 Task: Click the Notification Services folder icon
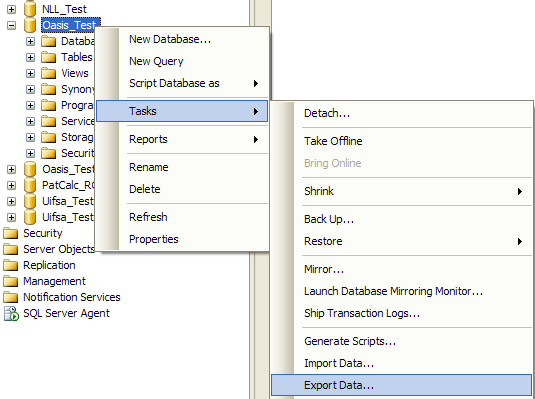coord(11,298)
